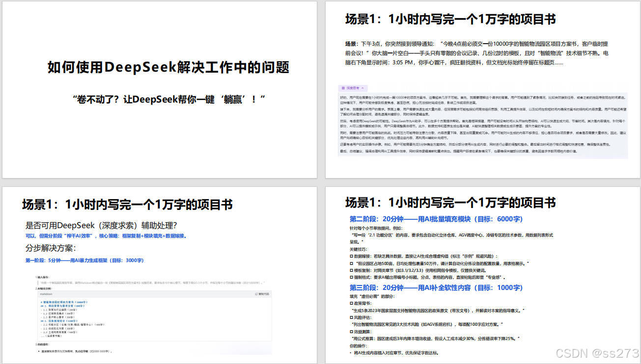
Task: Click code line 2.3 土地利用率测算
Action: [x=59, y=332]
